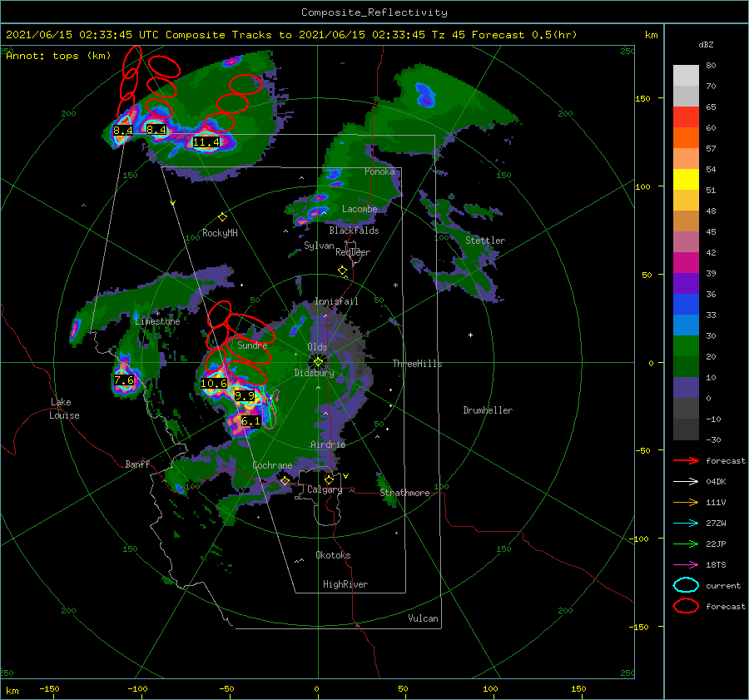Click the red forecast arrow in legend

686,460
